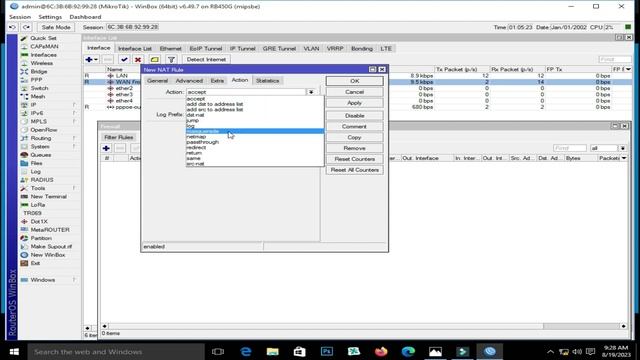Click Cancel in the New NAT Rule dialog

coord(354,92)
